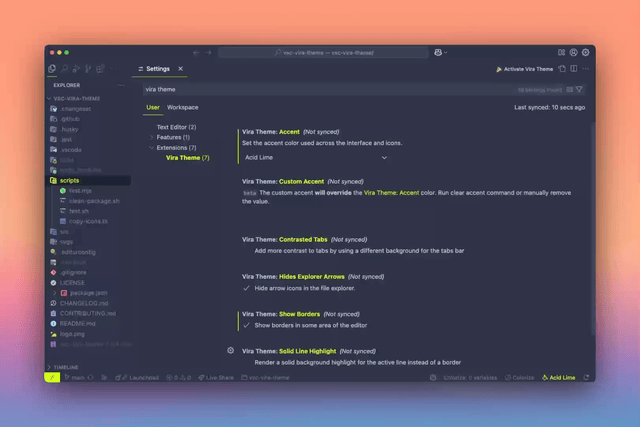The height and width of the screenshot is (427, 640).
Task: Click Live Share in the status bar
Action: (x=216, y=378)
